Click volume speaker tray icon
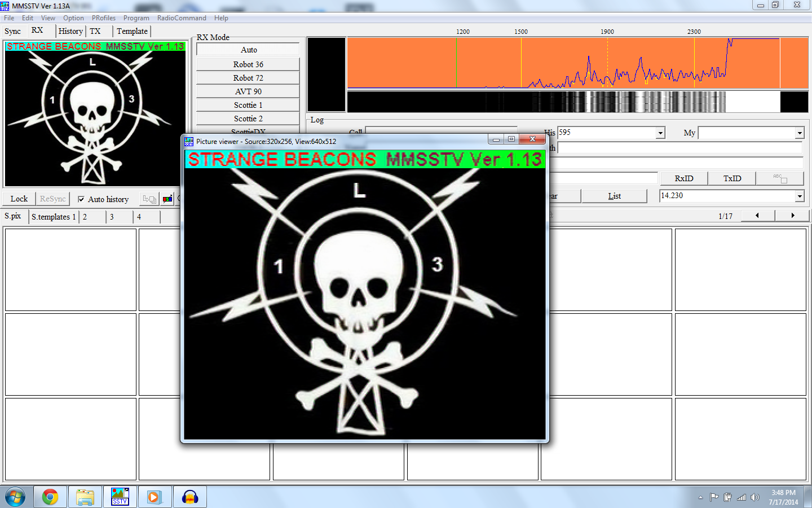812x508 pixels. pos(755,497)
